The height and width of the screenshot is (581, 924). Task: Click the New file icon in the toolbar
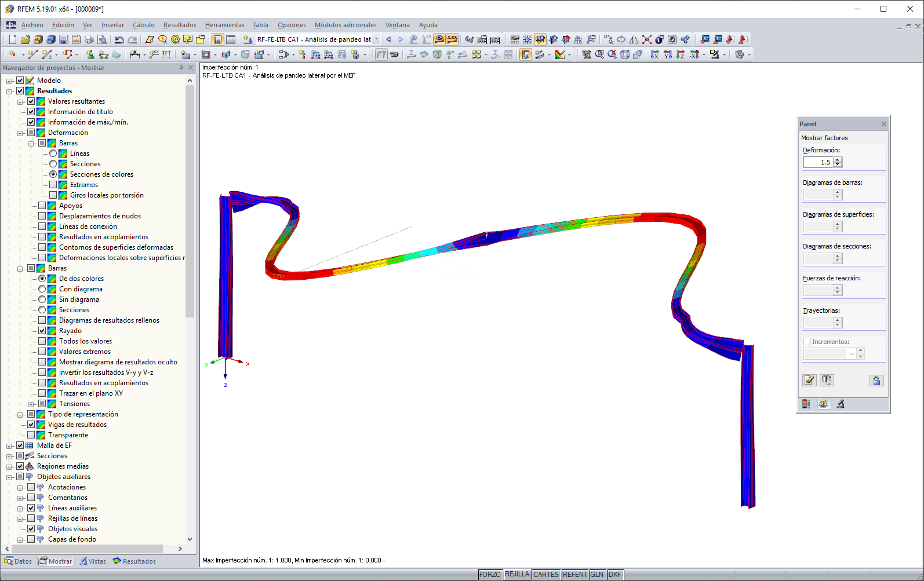[12, 39]
